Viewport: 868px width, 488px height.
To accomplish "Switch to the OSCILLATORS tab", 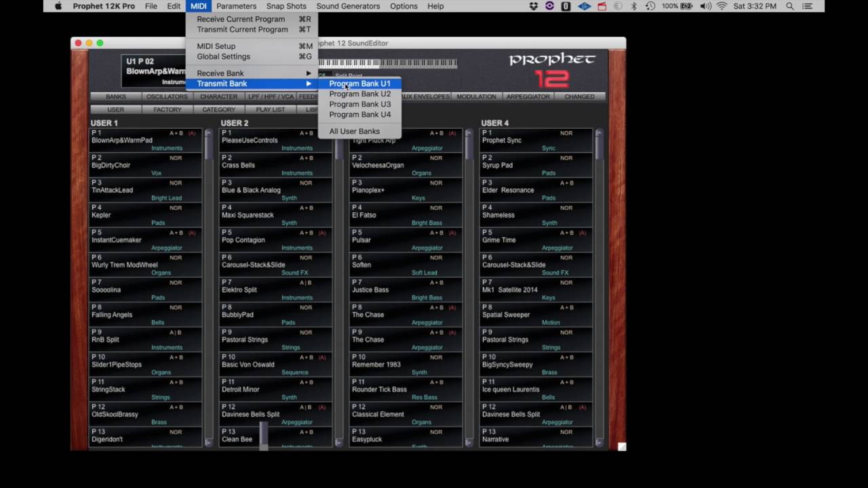I will (167, 97).
